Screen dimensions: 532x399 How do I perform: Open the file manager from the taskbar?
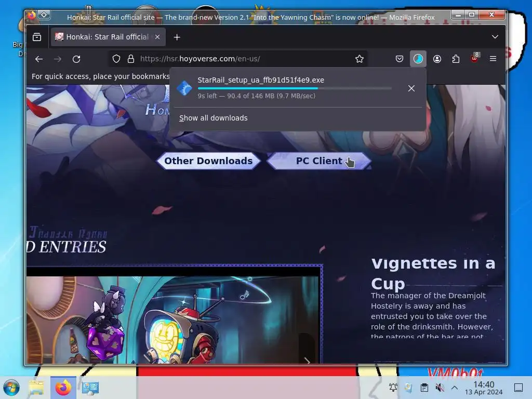tap(36, 388)
